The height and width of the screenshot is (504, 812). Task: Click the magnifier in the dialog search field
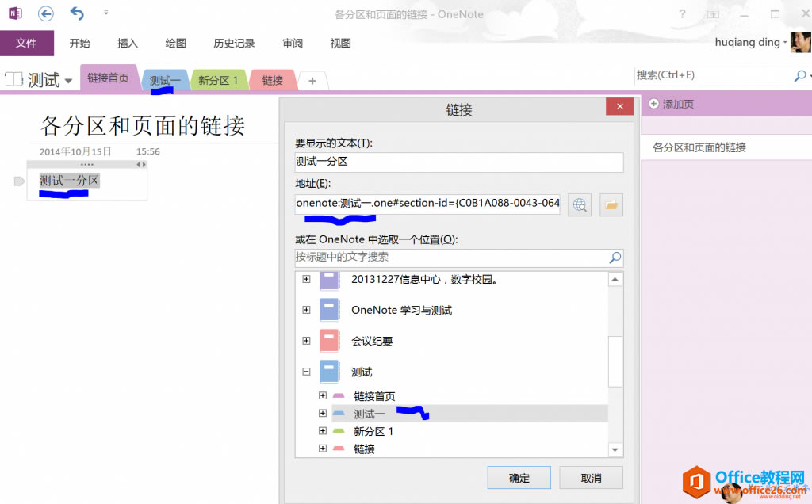615,258
